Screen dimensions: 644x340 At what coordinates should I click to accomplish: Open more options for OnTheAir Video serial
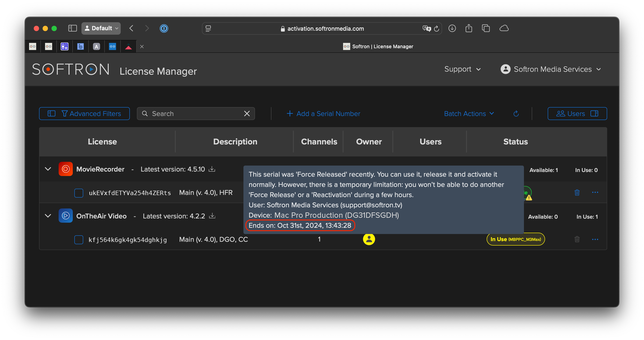pyautogui.click(x=595, y=239)
